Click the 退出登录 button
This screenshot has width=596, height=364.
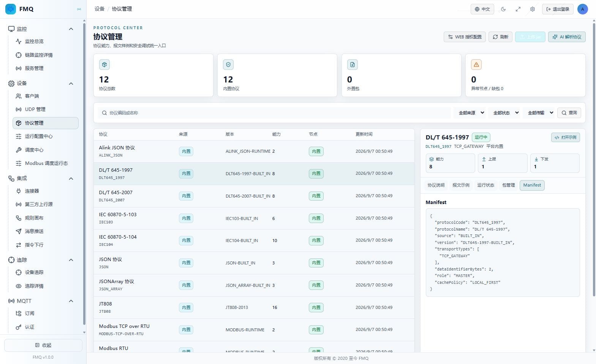pos(558,9)
